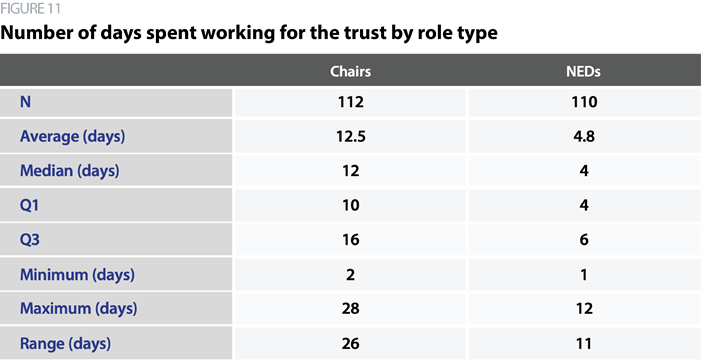The height and width of the screenshot is (363, 701).
Task: Click the Q1 row label
Action: (x=30, y=205)
